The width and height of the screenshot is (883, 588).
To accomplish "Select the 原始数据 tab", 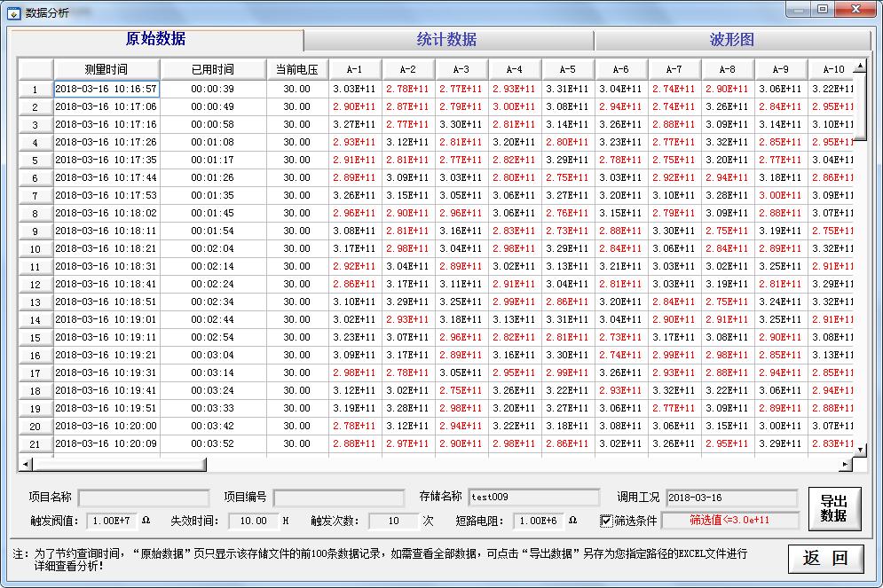I will (156, 39).
